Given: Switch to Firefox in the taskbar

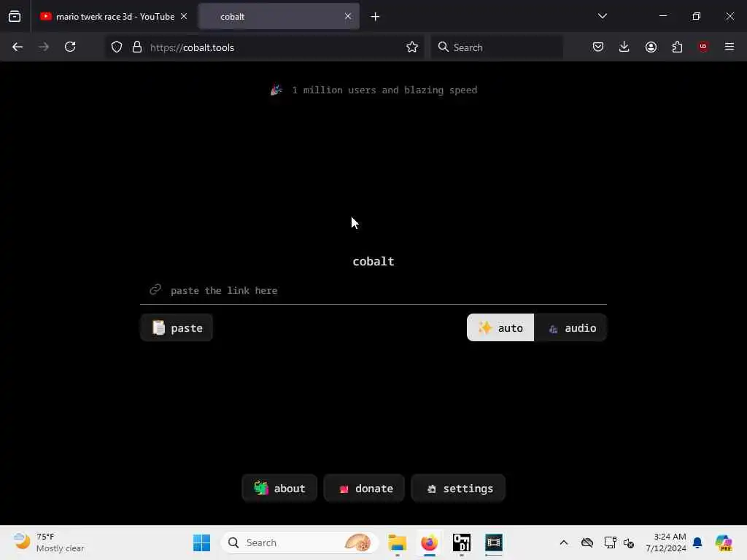Looking at the screenshot, I should [429, 542].
